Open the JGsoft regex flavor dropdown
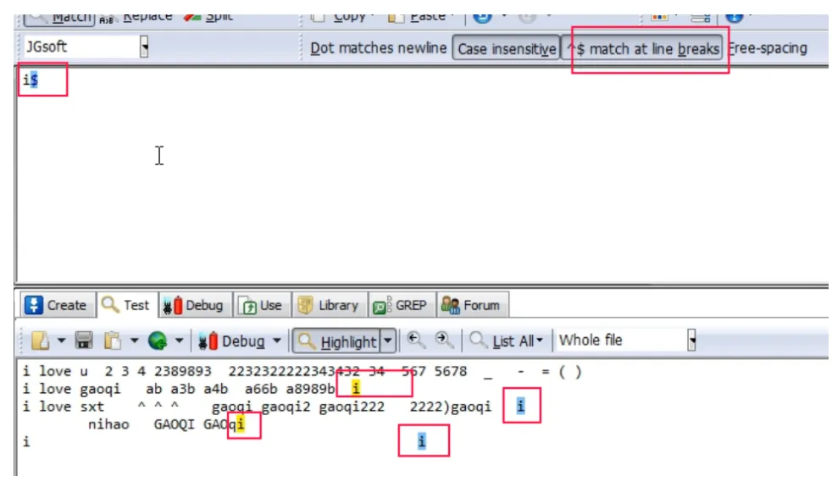This screenshot has width=832, height=504. tap(144, 47)
